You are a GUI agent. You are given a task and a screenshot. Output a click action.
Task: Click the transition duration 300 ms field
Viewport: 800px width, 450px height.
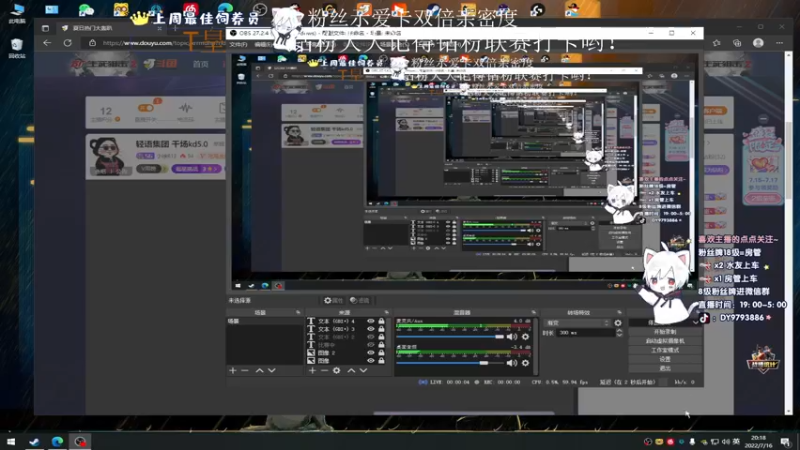(x=585, y=333)
